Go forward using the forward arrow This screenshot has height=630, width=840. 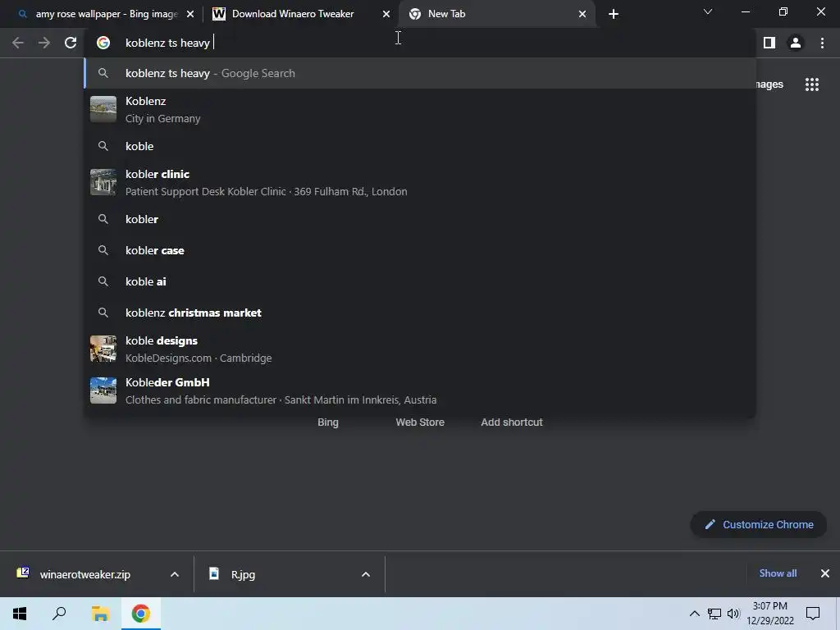click(x=44, y=43)
